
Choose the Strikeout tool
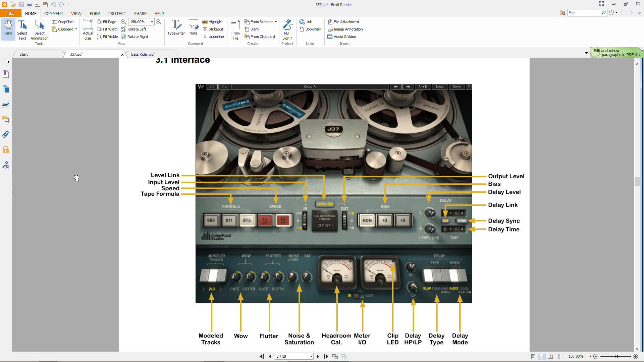[x=213, y=29]
